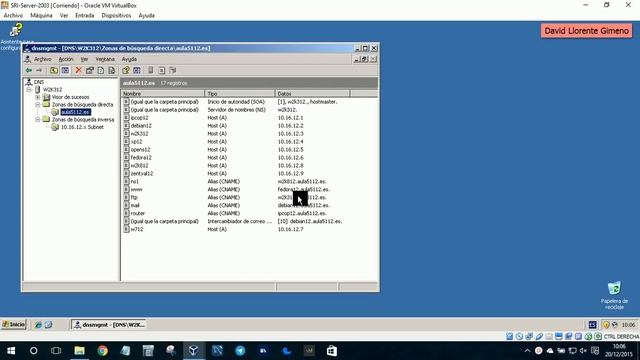Click the Export list toolbar icon

(111, 70)
